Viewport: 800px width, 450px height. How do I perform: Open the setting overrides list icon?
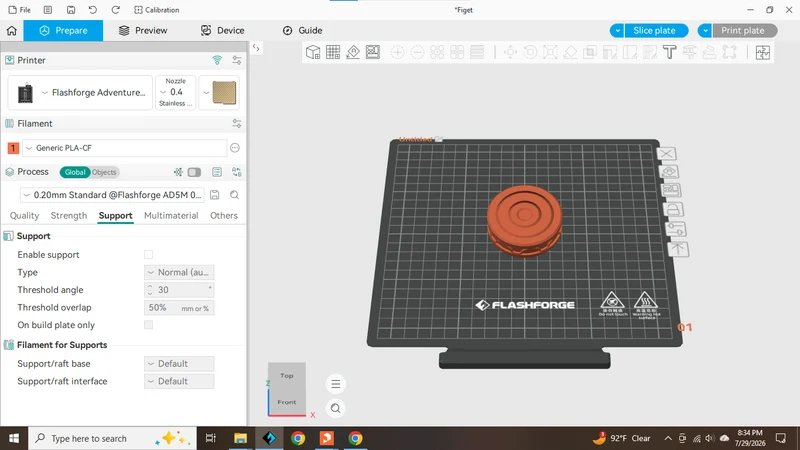(217, 172)
